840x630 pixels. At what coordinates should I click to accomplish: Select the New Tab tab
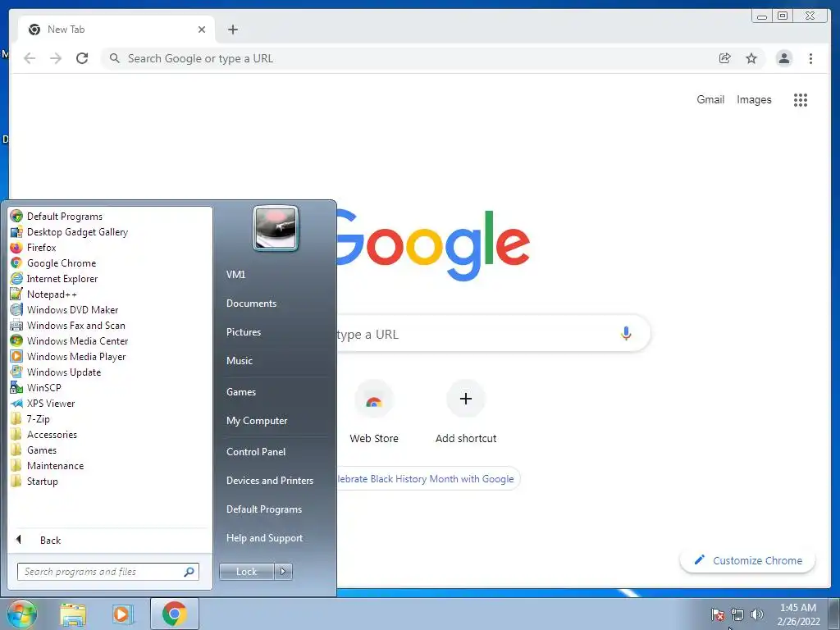pos(116,30)
